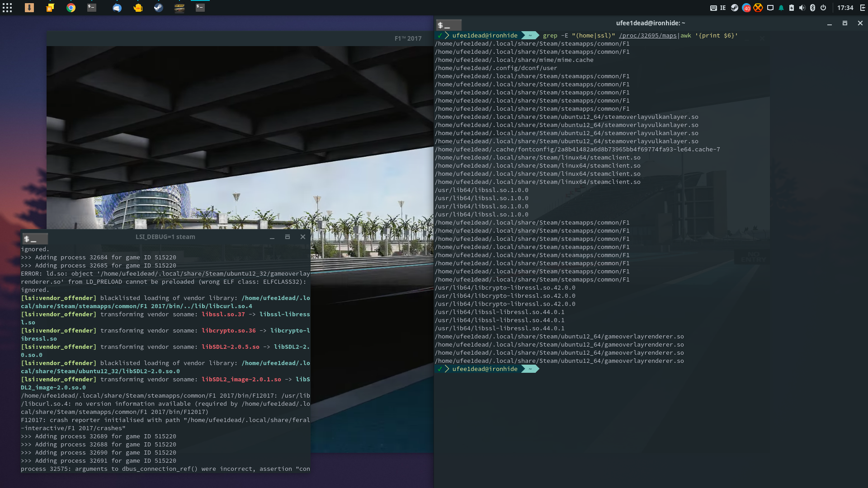Click the Steam system tray icon

tap(735, 8)
